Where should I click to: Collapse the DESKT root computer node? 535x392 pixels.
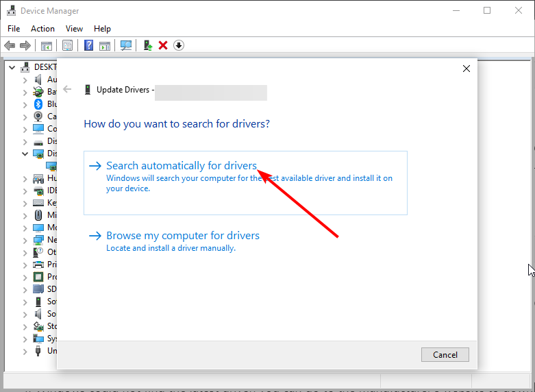pyautogui.click(x=12, y=67)
